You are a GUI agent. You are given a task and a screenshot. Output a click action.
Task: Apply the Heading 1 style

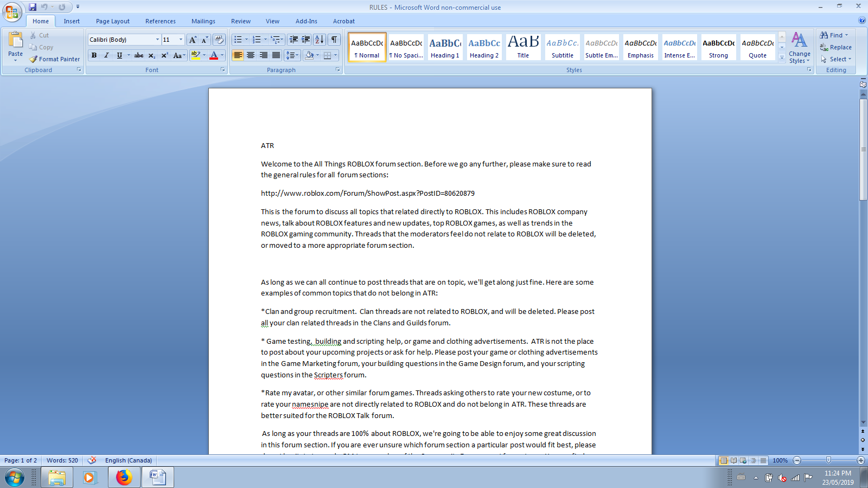pyautogui.click(x=445, y=47)
